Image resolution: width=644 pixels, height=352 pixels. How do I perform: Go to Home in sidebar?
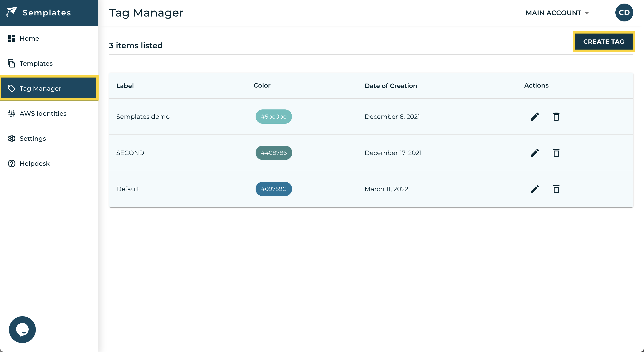[29, 38]
